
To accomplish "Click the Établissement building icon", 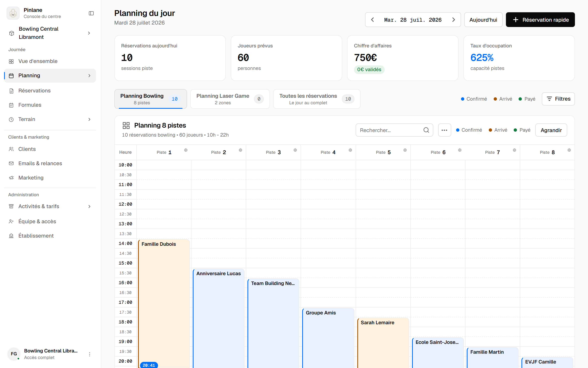I will (x=11, y=236).
